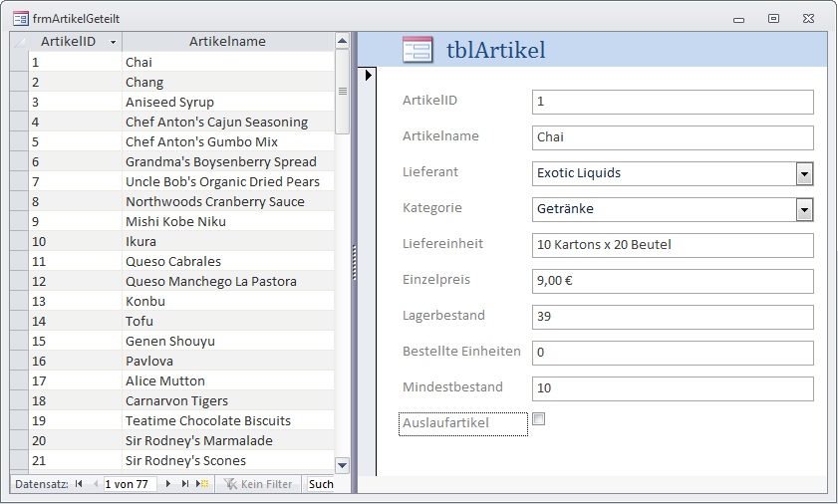
Task: Go to first record navigation button
Action: point(79,484)
